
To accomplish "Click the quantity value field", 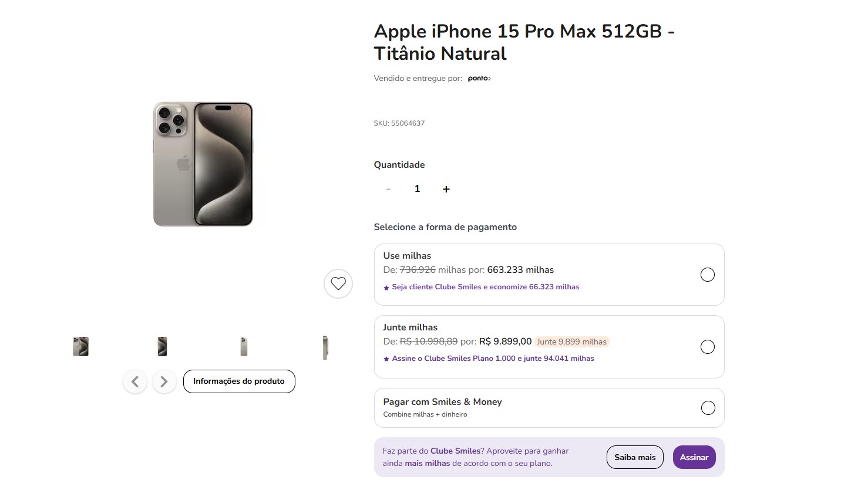I will [x=418, y=189].
